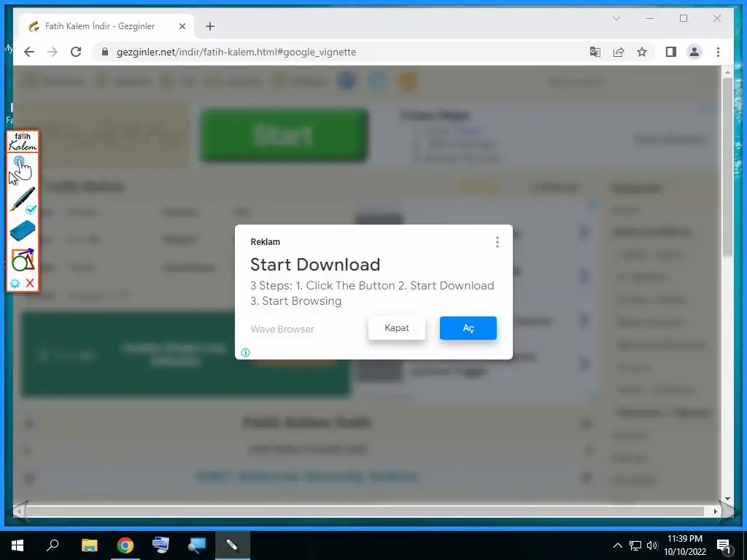Open the Windows Start menu
The image size is (747, 560).
point(18,545)
